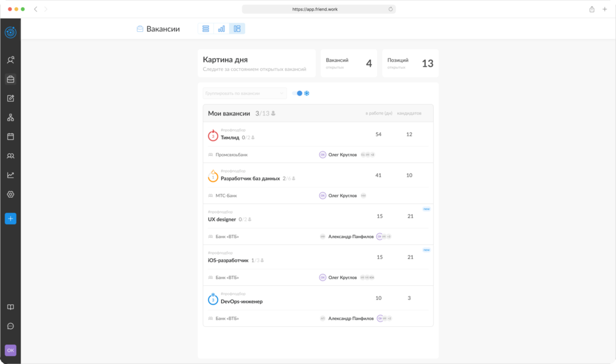616x364 pixels.
Task: Open the Разработчик баз данных vacancy
Action: coord(250,178)
